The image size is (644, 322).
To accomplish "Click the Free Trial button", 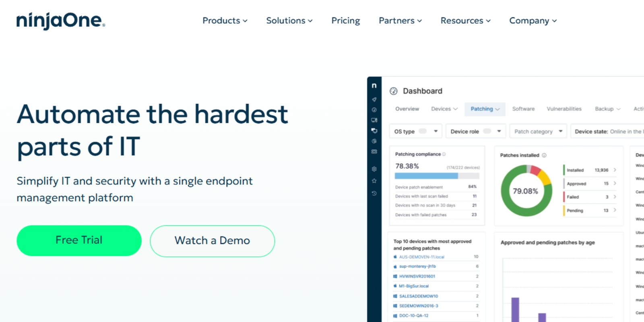I will point(79,241).
